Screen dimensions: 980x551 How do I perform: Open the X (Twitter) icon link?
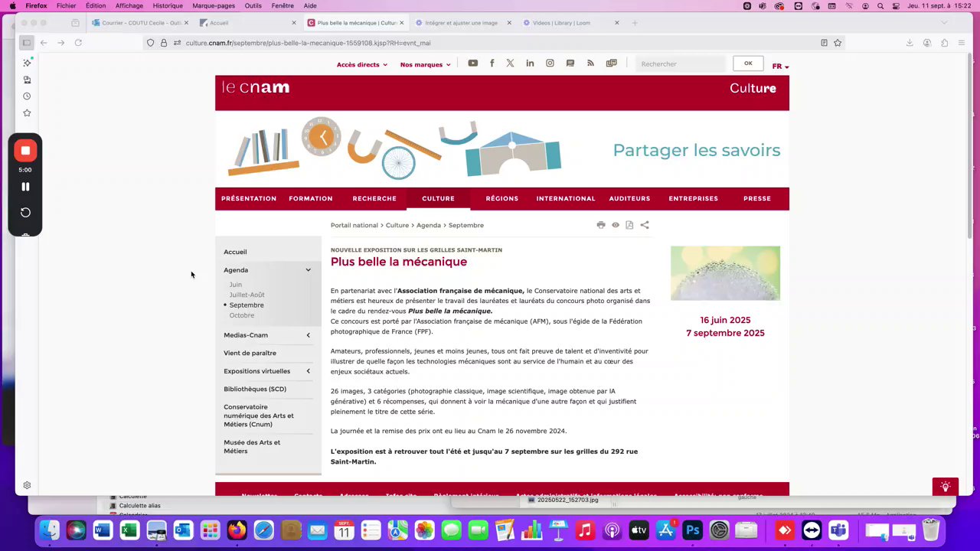pos(510,64)
